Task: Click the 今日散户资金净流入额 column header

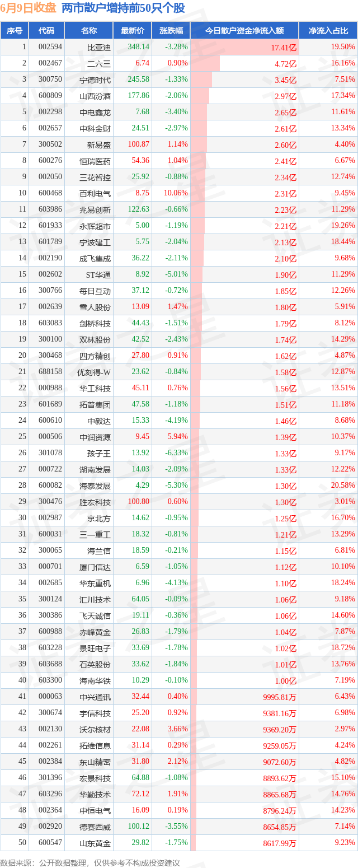Action: point(244,31)
